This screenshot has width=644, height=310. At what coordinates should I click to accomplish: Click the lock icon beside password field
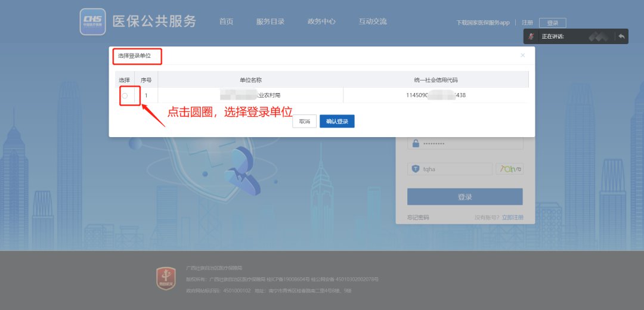click(416, 144)
